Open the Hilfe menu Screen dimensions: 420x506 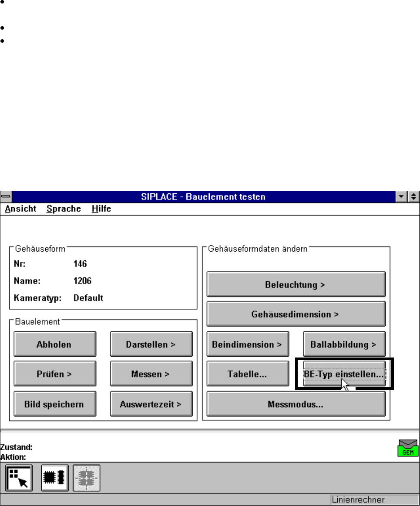tap(101, 209)
